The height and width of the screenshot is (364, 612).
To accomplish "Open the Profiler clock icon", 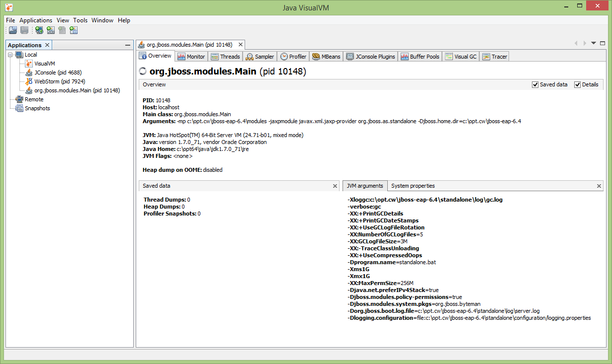I will [x=283, y=56].
